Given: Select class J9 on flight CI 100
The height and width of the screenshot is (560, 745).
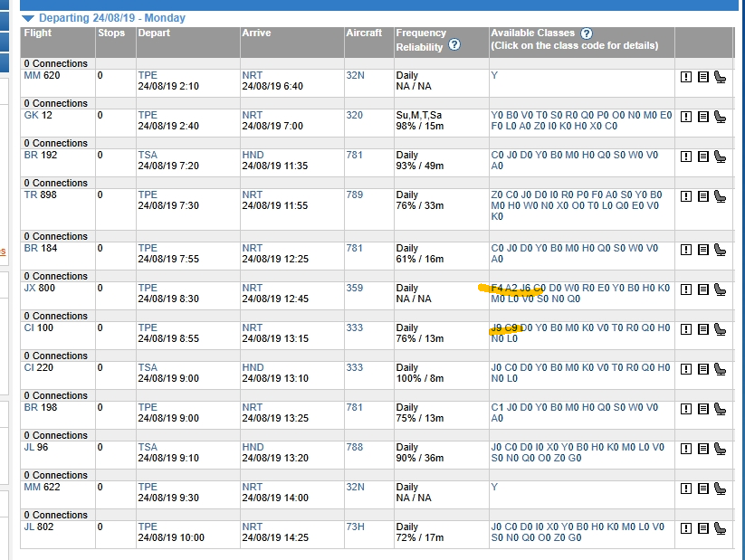Looking at the screenshot, I should point(496,327).
